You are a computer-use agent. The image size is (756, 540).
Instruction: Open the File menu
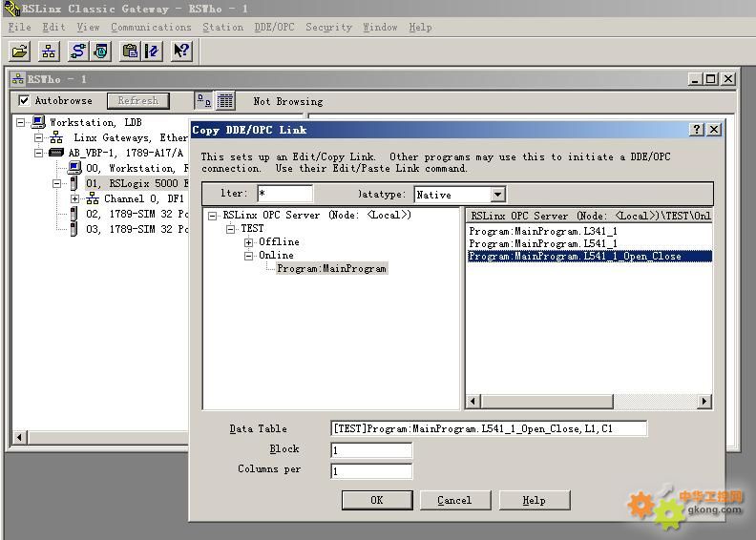click(20, 27)
